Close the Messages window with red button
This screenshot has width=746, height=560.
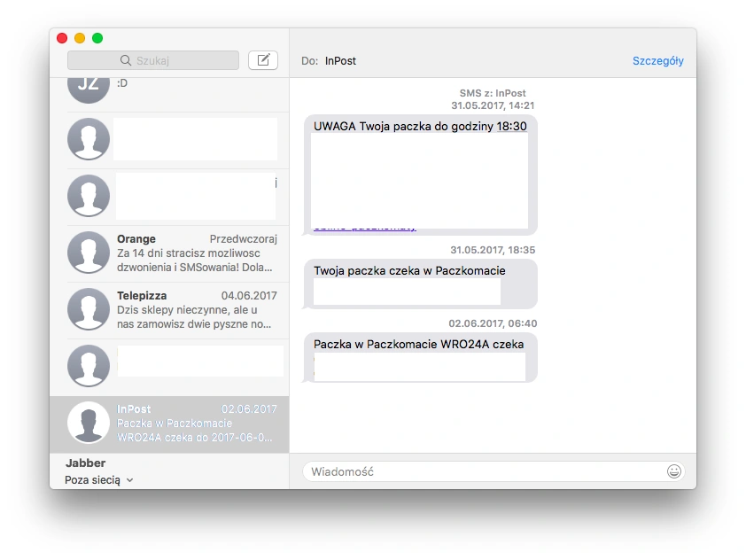pos(62,38)
